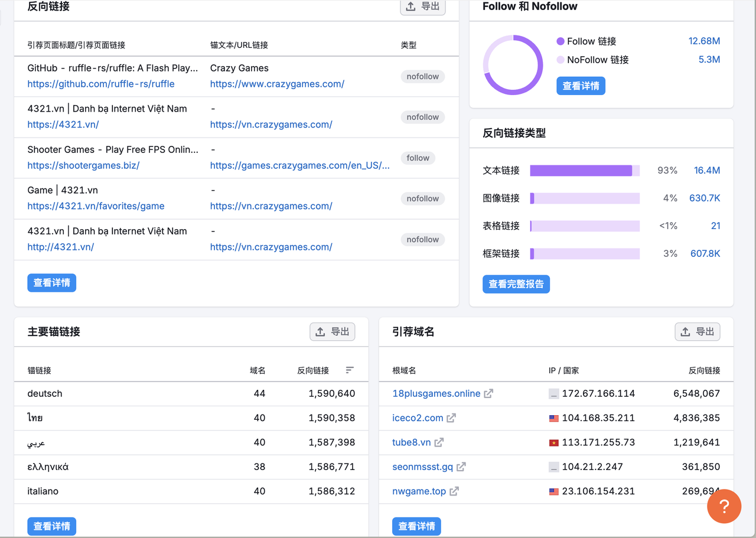The width and height of the screenshot is (756, 538).
Task: Click external link icon next to tube8.vn
Action: point(439,442)
